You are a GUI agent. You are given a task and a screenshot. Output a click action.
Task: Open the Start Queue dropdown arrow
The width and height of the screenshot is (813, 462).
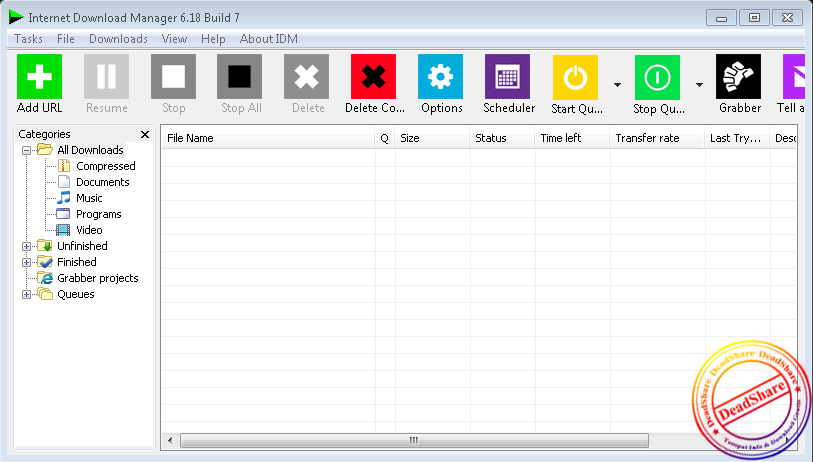coord(617,85)
